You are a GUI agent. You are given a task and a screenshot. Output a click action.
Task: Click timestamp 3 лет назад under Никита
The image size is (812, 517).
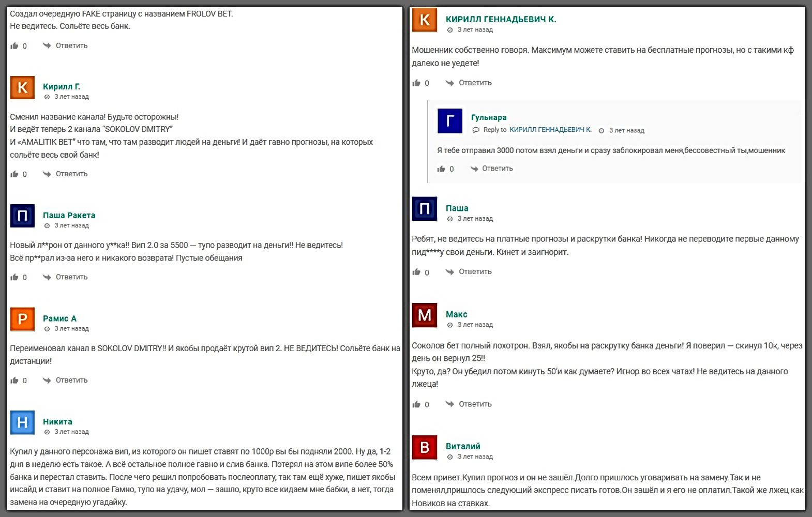[71, 432]
